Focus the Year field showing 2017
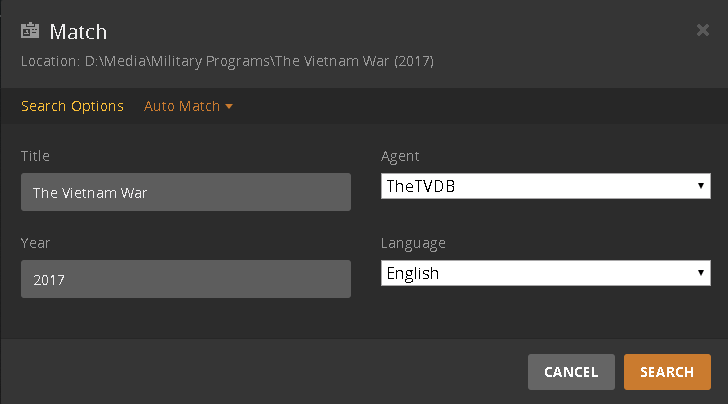Viewport: 728px width, 404px height. click(x=186, y=279)
